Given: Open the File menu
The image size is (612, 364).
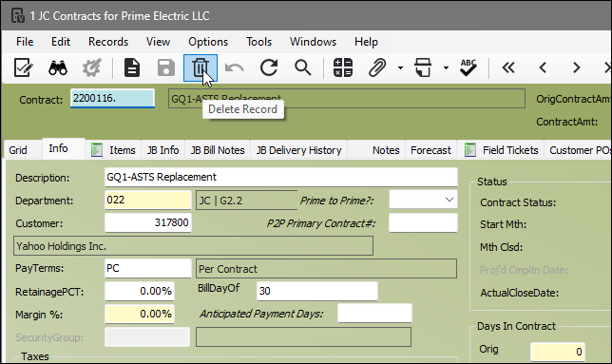Looking at the screenshot, I should click(25, 42).
